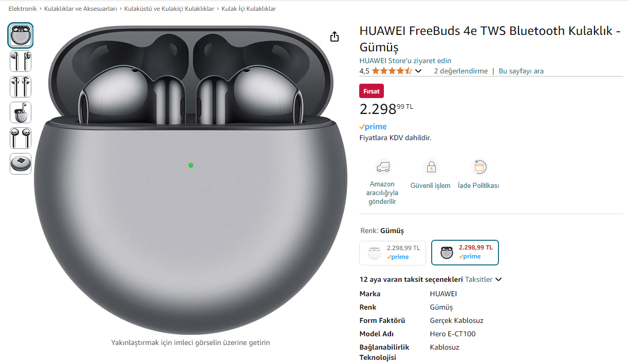
Task: Click the İade Politikası return icon
Action: click(479, 167)
